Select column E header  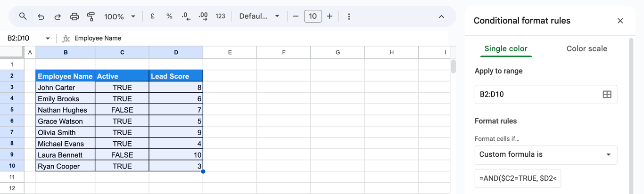pos(230,52)
